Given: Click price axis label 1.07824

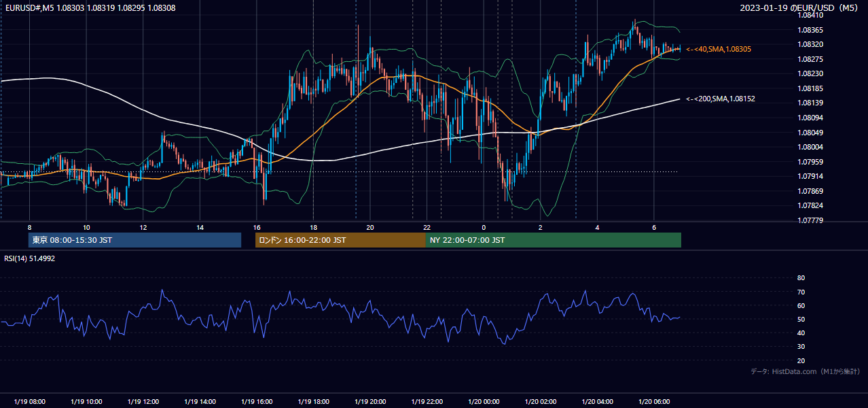Looking at the screenshot, I should [x=810, y=205].
